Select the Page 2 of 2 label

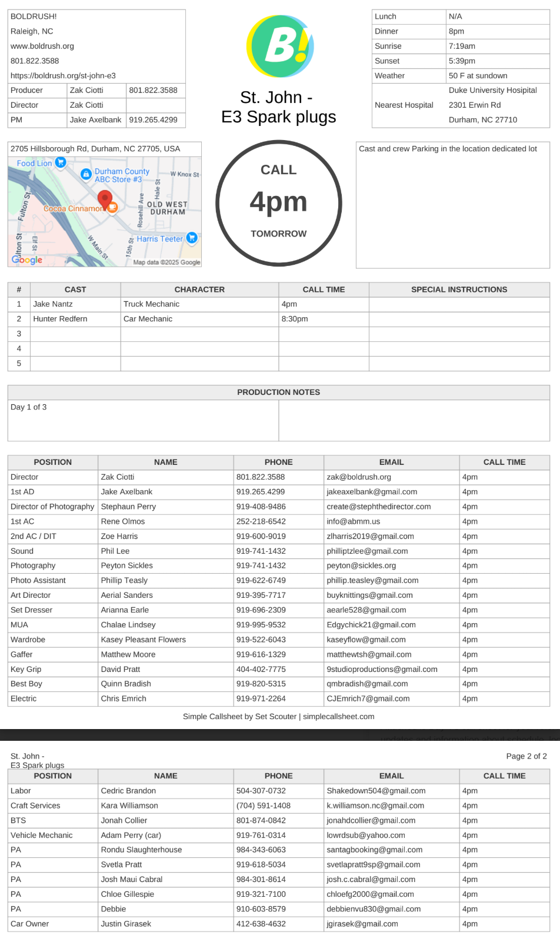tap(526, 756)
